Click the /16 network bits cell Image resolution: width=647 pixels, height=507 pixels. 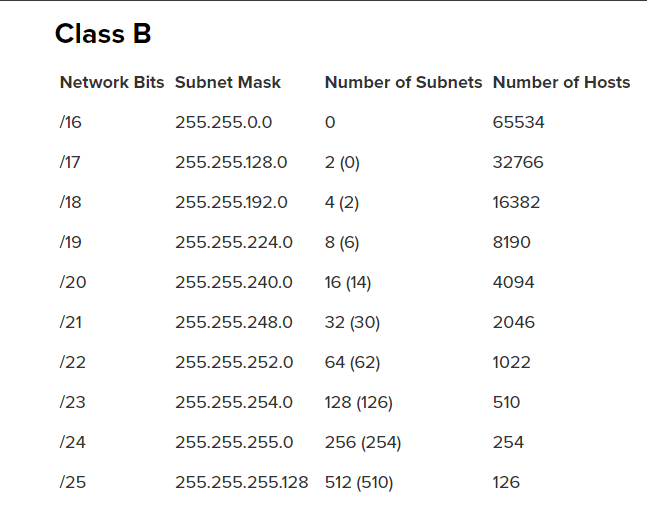coord(71,123)
